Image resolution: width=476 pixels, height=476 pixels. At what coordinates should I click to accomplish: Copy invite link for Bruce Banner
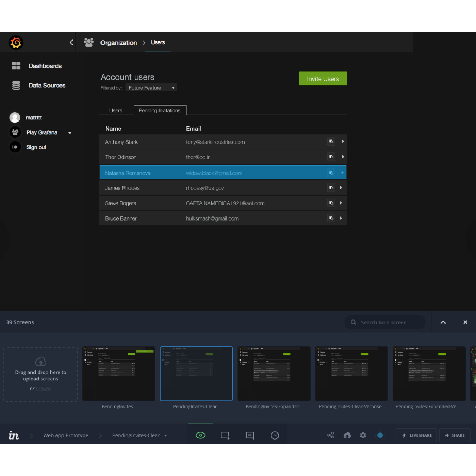tap(331, 218)
